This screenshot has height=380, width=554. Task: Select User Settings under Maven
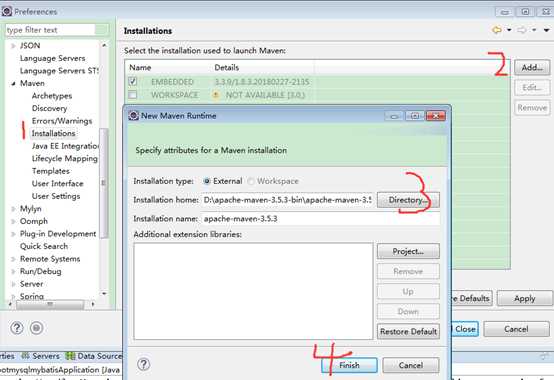[56, 196]
